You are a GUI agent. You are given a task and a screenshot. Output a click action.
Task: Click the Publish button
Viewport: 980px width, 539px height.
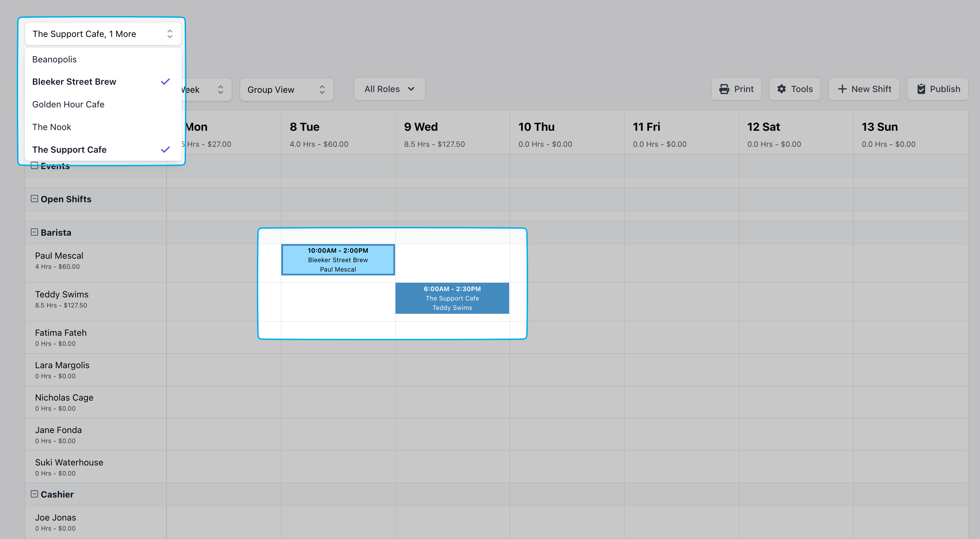coord(937,89)
